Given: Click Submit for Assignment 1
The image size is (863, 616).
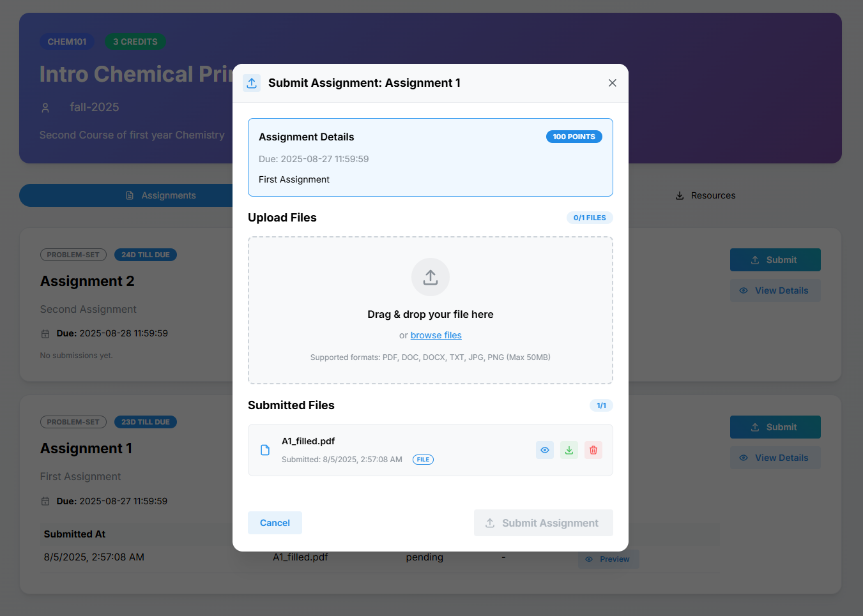Looking at the screenshot, I should (x=775, y=427).
